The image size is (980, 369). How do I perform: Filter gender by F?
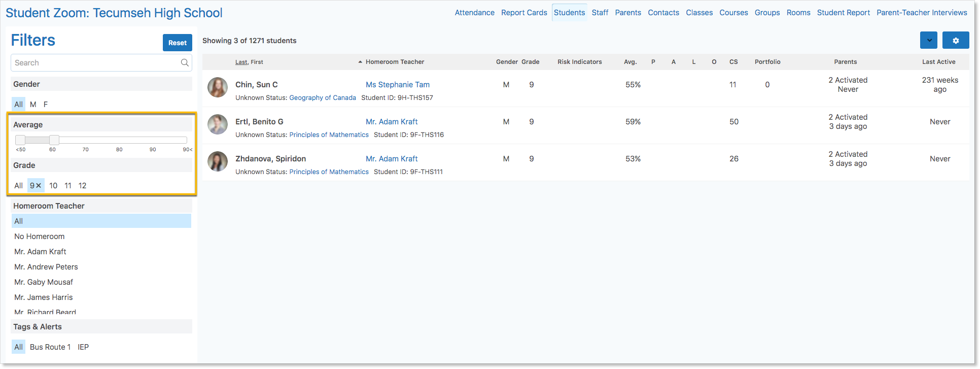46,105
